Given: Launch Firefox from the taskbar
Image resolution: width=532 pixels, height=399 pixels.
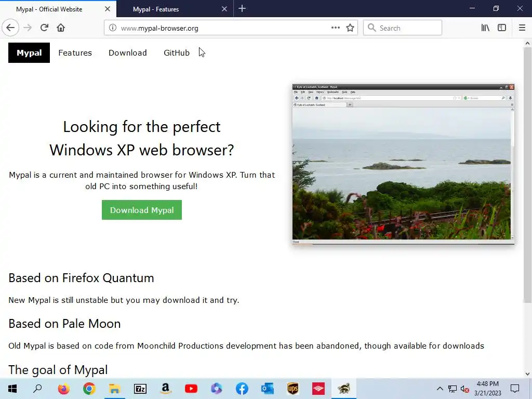Looking at the screenshot, I should pos(63,389).
